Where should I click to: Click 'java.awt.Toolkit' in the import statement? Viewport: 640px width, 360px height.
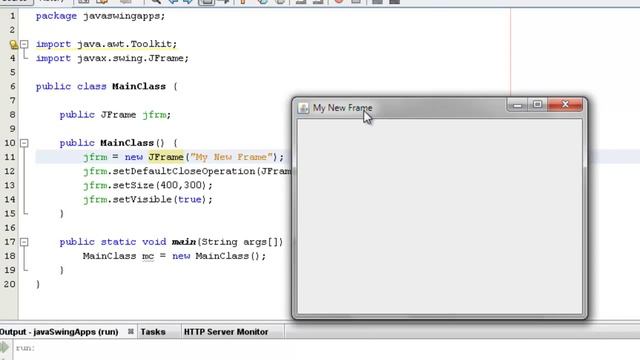tap(124, 44)
